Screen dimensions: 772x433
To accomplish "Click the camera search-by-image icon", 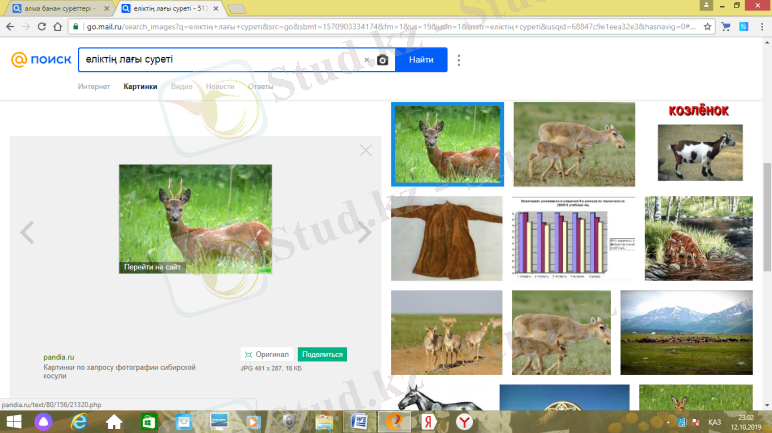I will [x=382, y=61].
